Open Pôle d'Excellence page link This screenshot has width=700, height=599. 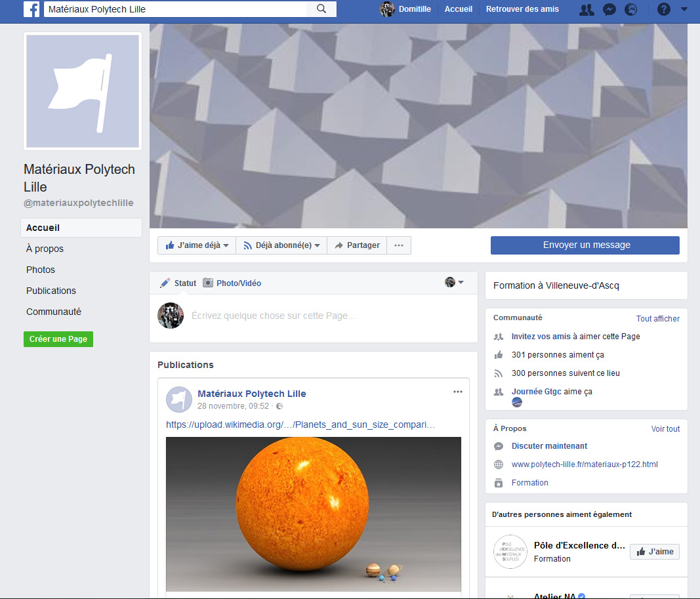(579, 545)
